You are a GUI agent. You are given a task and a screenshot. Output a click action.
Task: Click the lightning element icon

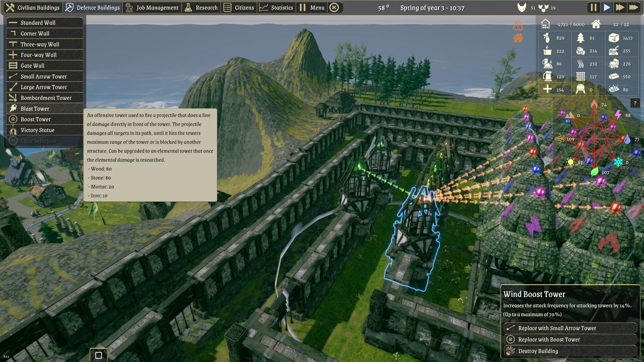pyautogui.click(x=618, y=115)
